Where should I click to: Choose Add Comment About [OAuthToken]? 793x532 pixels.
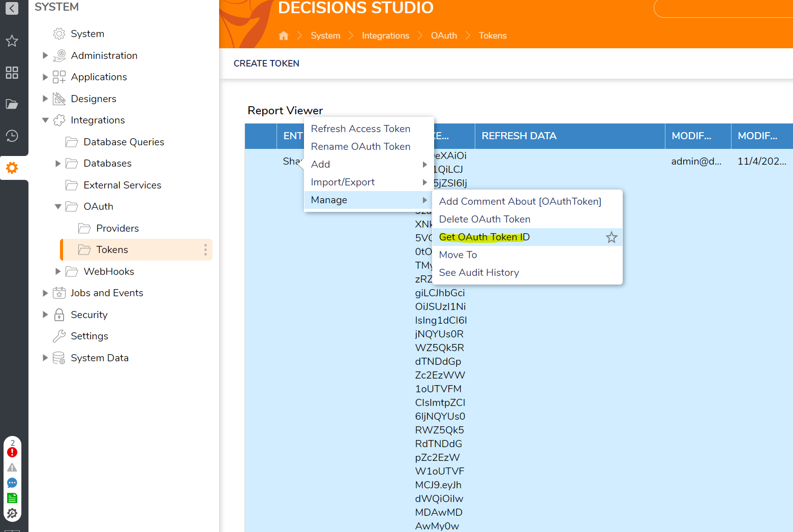point(527,201)
